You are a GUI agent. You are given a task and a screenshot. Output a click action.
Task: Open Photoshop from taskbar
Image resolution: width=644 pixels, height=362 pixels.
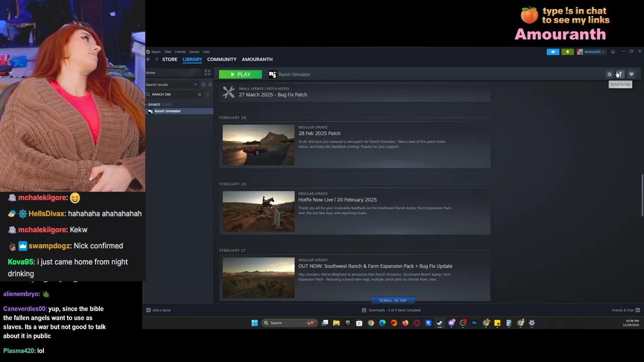pyautogui.click(x=474, y=323)
